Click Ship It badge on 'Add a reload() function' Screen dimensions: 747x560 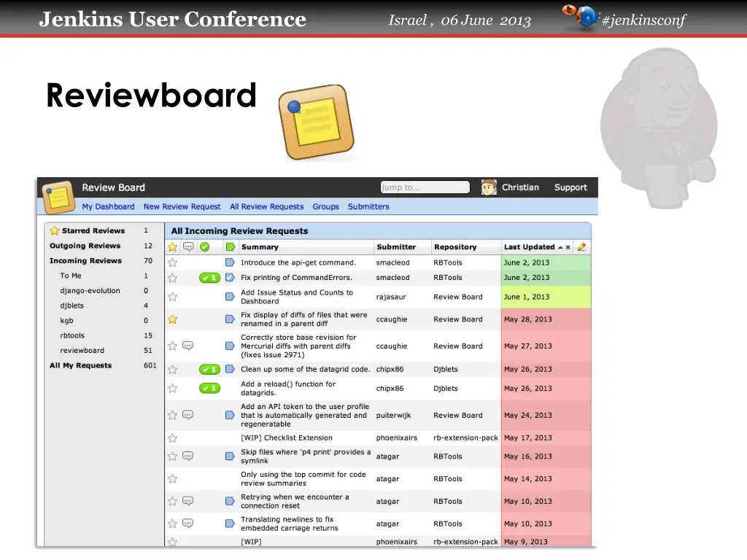[209, 388]
